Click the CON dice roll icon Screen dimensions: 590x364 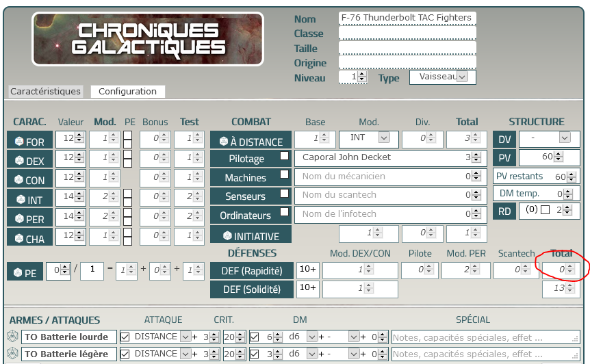click(x=18, y=181)
